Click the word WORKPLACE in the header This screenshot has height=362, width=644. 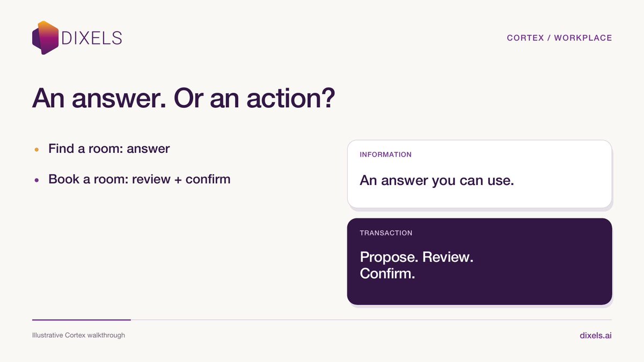[583, 38]
